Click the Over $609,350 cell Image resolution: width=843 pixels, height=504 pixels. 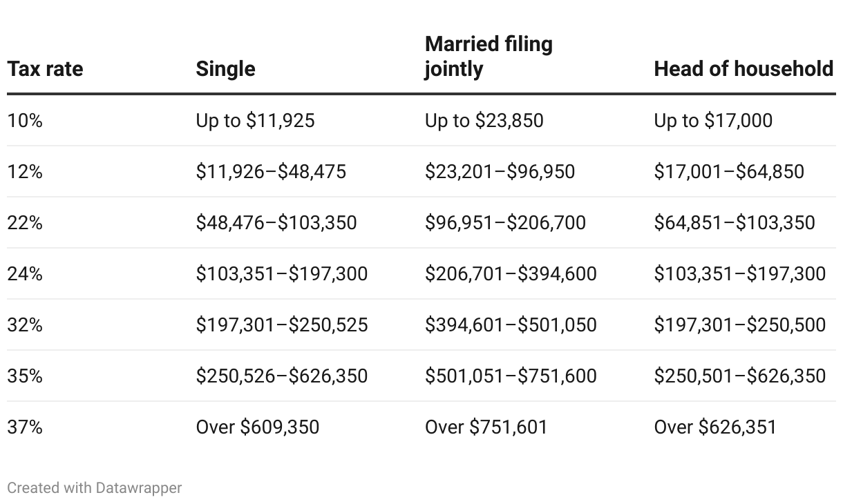pos(258,427)
